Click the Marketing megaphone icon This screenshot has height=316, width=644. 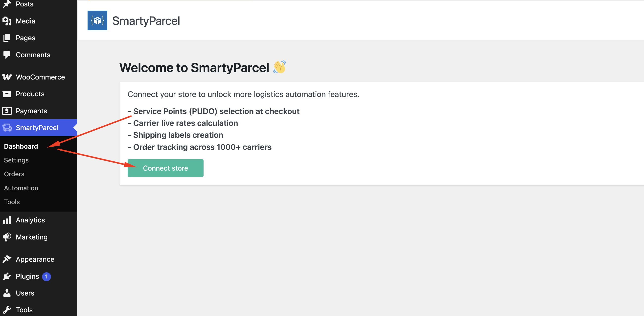coord(7,237)
